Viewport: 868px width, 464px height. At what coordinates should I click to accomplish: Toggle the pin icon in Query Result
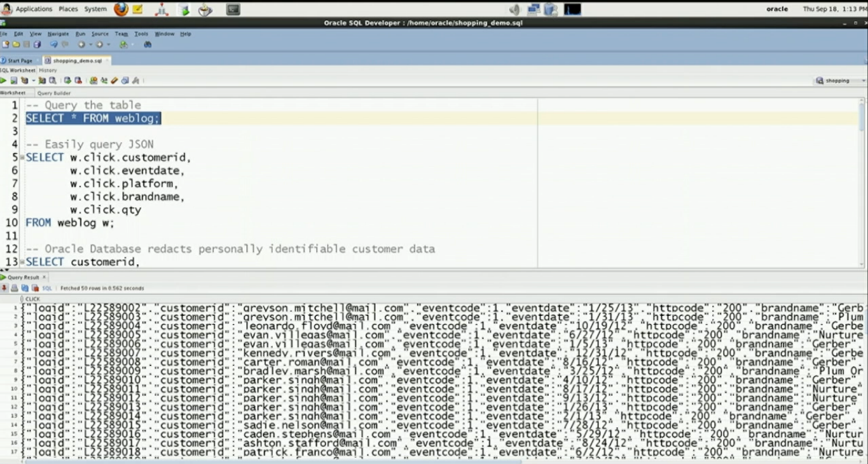[4, 288]
